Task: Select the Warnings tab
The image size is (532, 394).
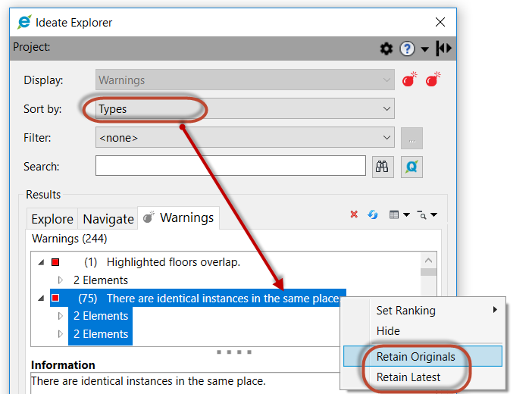Action: [x=178, y=217]
